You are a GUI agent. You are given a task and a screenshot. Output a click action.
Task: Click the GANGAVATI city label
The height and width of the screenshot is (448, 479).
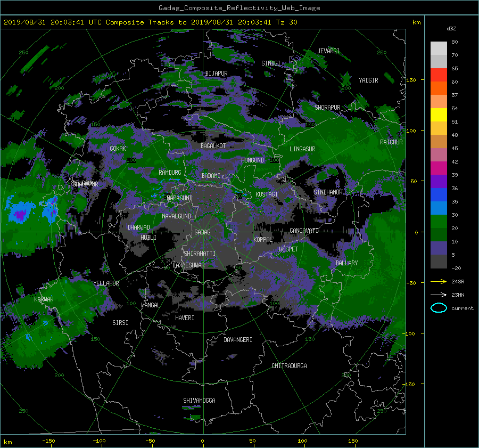pos(304,231)
